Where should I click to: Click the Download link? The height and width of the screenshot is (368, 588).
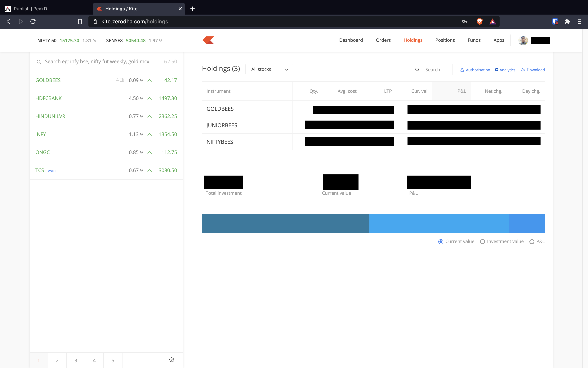tap(533, 70)
